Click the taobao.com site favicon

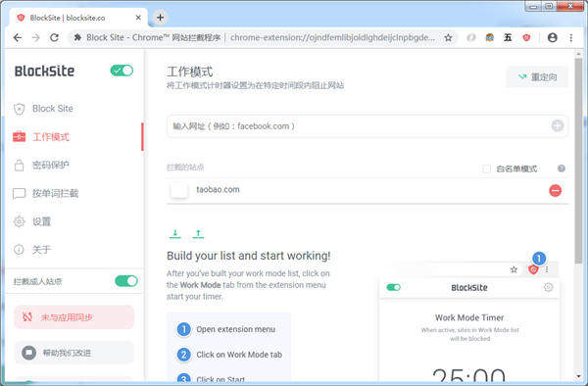[179, 190]
